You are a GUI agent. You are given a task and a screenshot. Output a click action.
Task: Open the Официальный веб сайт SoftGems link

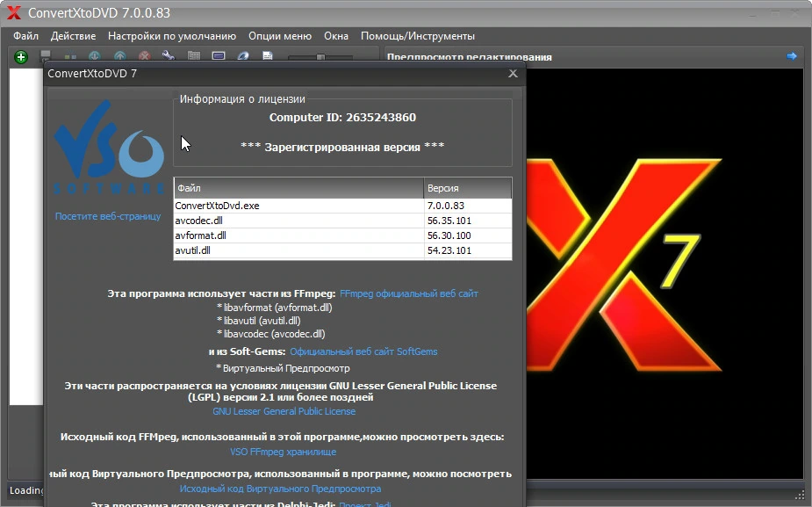(x=363, y=351)
